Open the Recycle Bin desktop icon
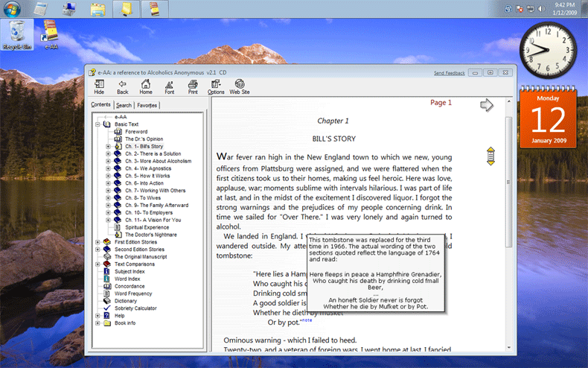The width and height of the screenshot is (588, 368). [x=17, y=34]
